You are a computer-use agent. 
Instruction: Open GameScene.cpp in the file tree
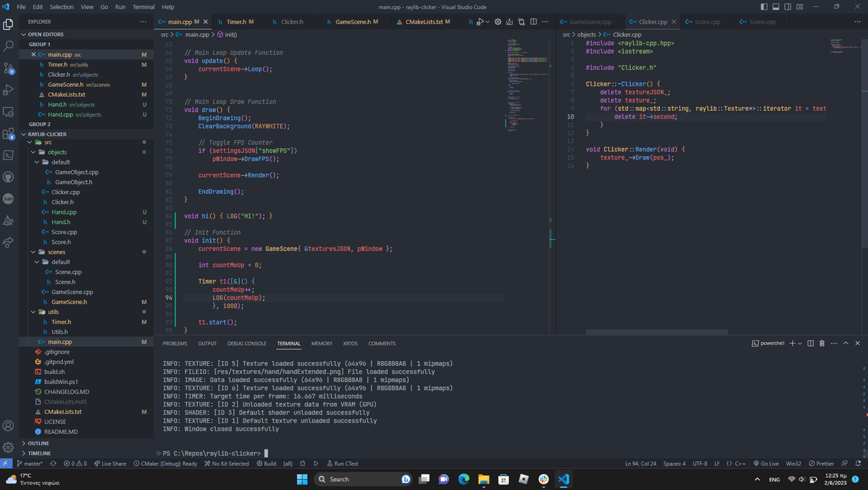coord(72,292)
